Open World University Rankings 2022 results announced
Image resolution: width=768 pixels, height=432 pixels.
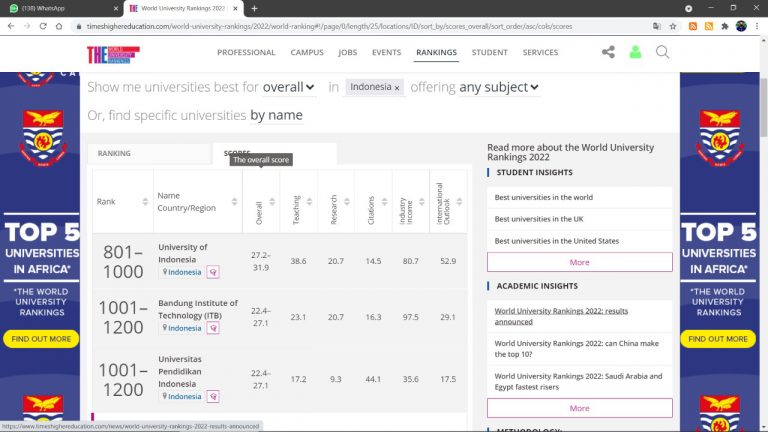[x=561, y=316]
